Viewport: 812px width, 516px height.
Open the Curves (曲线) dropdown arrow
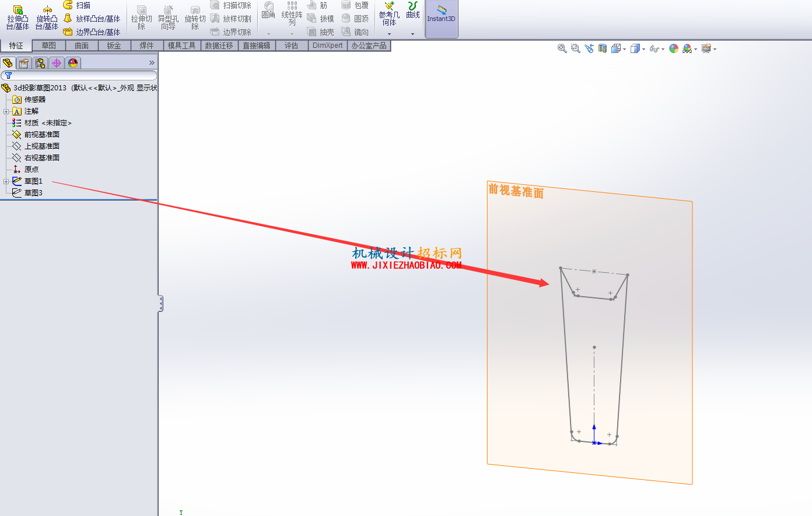click(x=412, y=34)
